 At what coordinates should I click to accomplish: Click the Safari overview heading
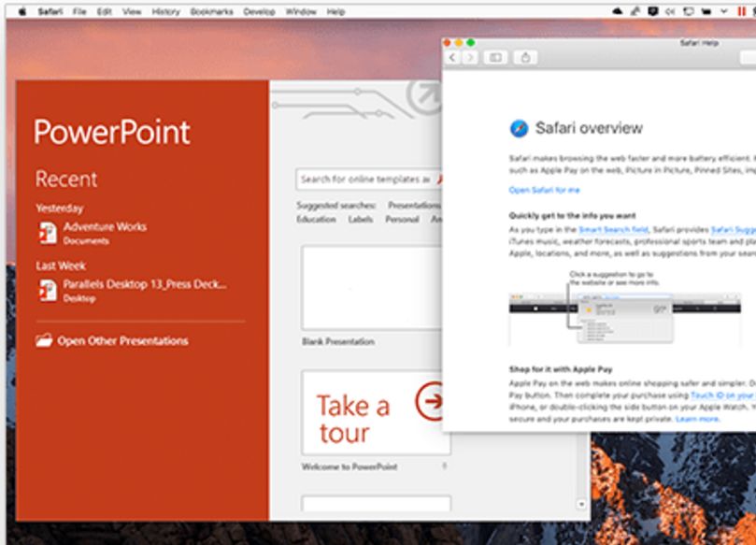(x=589, y=128)
